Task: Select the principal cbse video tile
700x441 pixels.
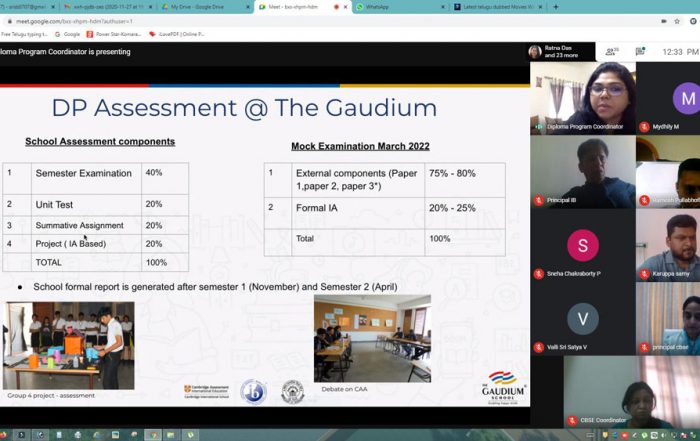Action: 668,319
